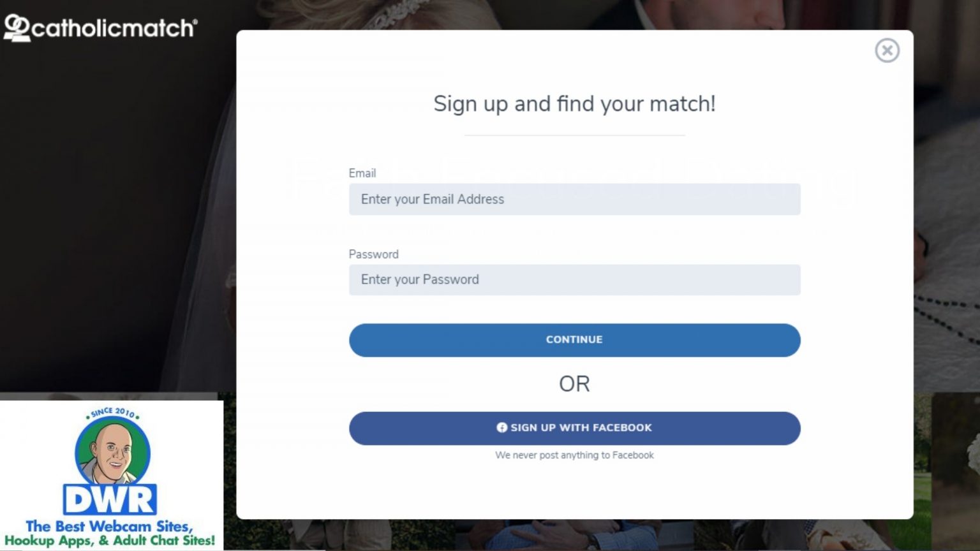Focus the 'Enter your Email Address' field
This screenshot has height=551, width=980.
pos(574,199)
